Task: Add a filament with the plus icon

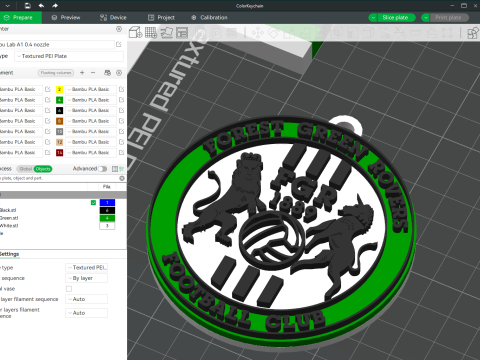Action: [x=82, y=73]
